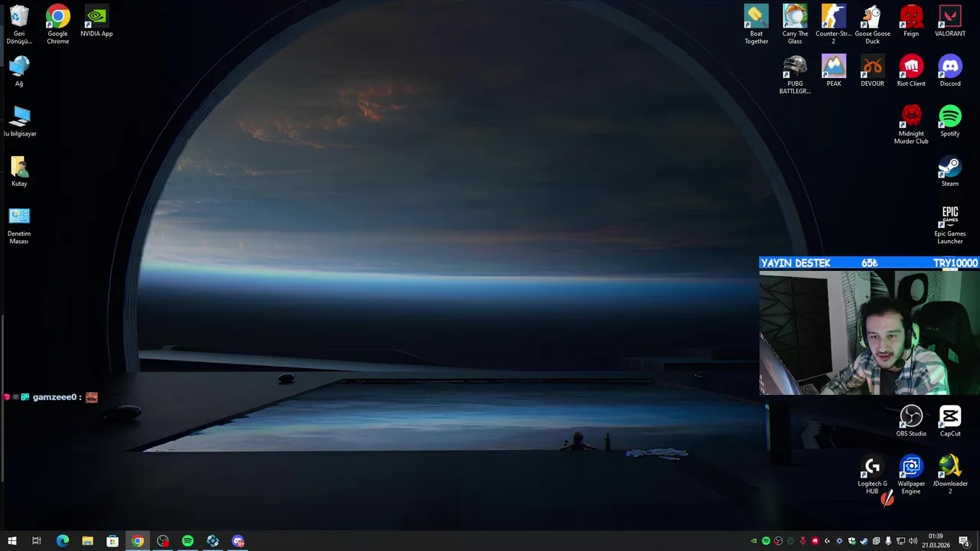Image resolution: width=980 pixels, height=551 pixels.
Task: Open the volume control in the tray
Action: [913, 541]
